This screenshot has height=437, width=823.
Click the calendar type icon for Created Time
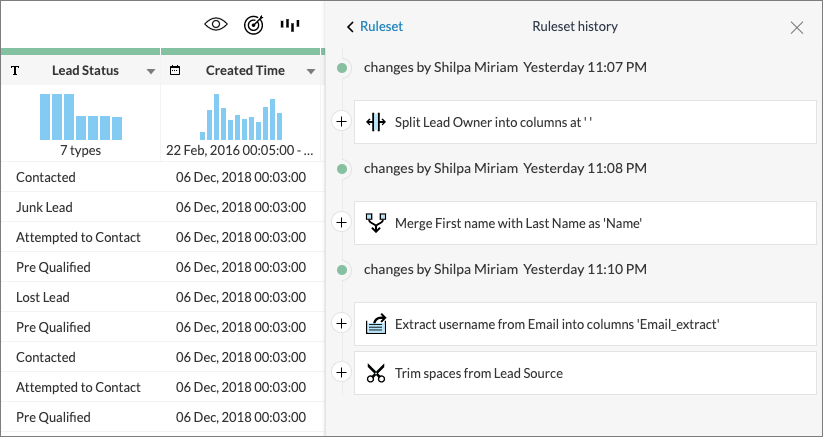[176, 71]
